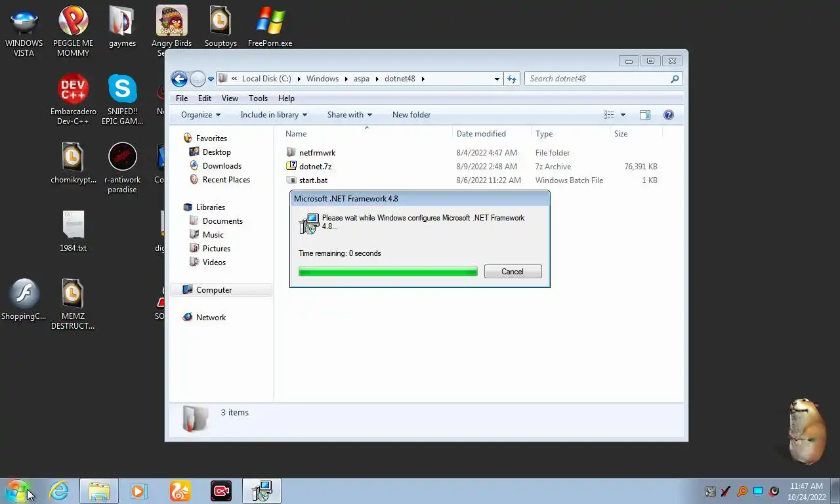Switch to Windows Explorer taskbar button
Screen dimensions: 840x504
[x=99, y=491]
